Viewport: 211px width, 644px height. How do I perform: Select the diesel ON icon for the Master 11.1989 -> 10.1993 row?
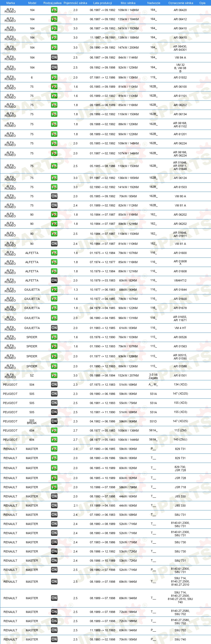54,630
